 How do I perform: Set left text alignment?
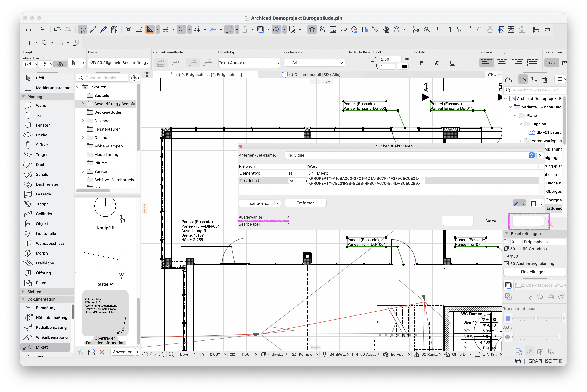(x=486, y=63)
